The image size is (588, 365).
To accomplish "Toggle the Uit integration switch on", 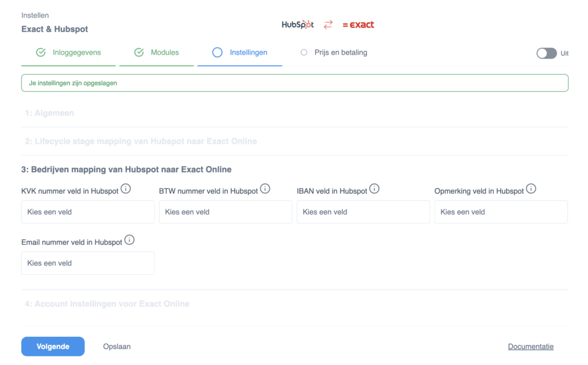I will tap(546, 53).
